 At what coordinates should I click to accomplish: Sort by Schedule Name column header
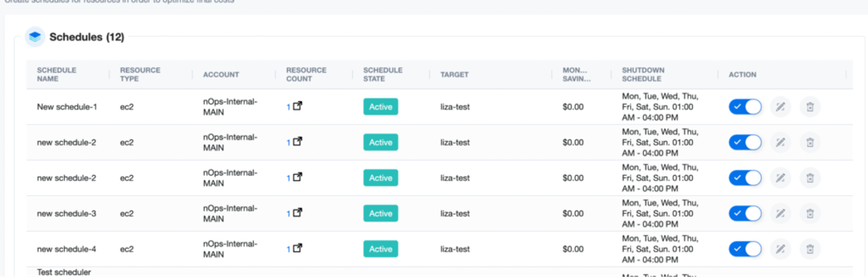(x=57, y=74)
